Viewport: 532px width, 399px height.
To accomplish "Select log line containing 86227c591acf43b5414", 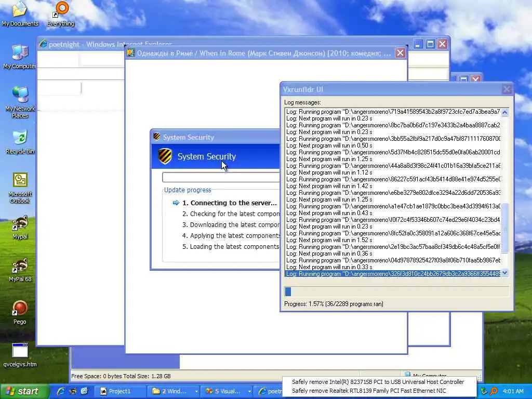I will 393,179.
